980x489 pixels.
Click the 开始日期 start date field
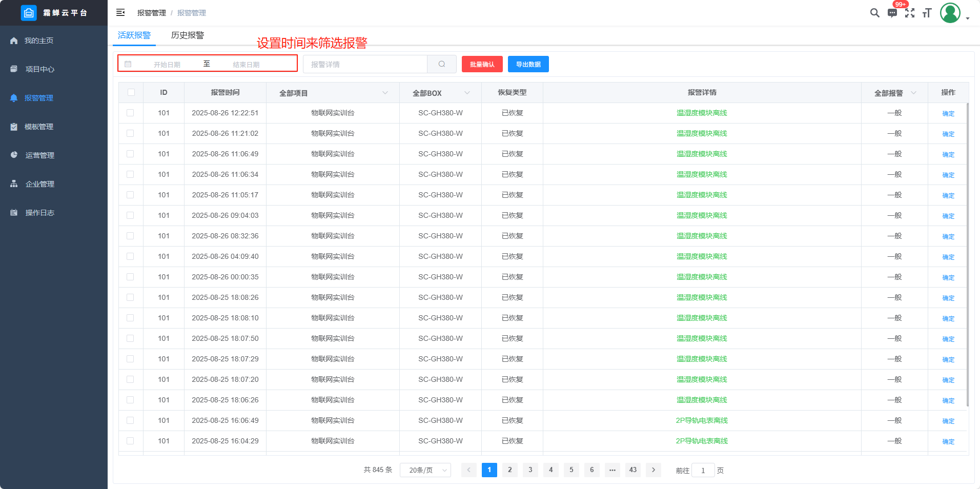click(x=167, y=65)
